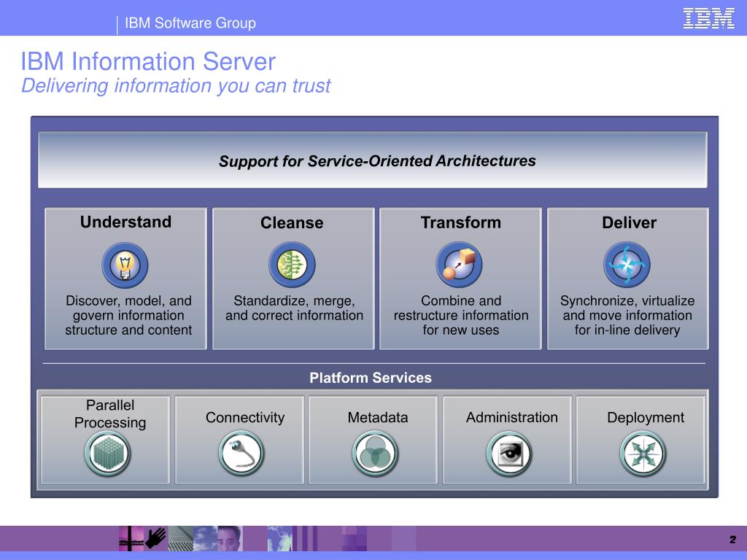Click the Transform cube-and-sphere icon

point(460,264)
